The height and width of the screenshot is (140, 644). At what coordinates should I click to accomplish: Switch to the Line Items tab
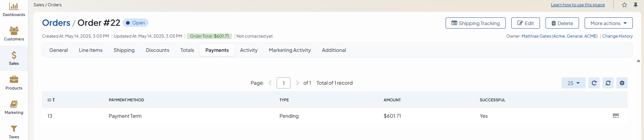click(x=91, y=50)
